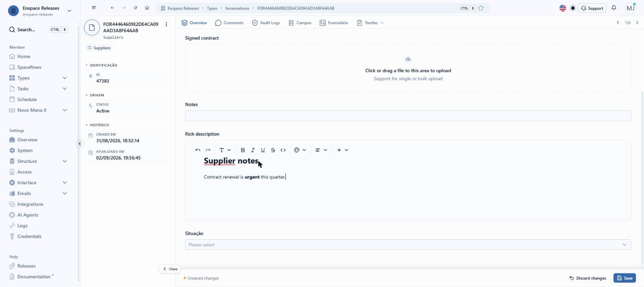Open the Audit Logs tab
644x287 pixels.
[x=266, y=23]
